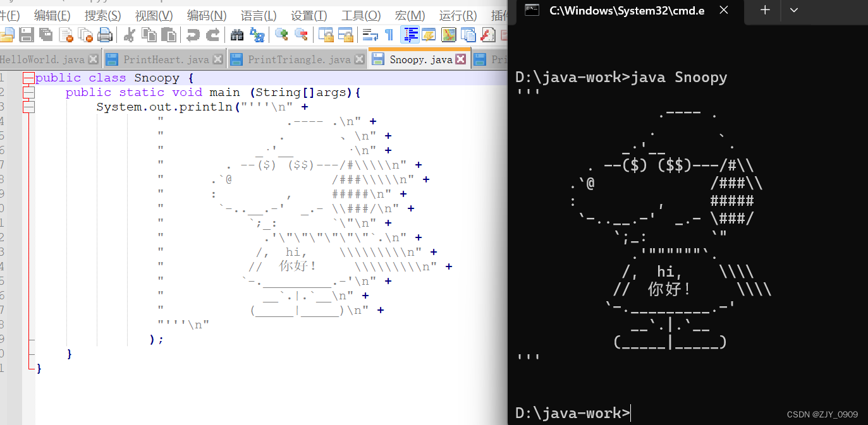Image resolution: width=868 pixels, height=425 pixels.
Task: Click the 'hi,' code line in editor
Action: tap(296, 252)
